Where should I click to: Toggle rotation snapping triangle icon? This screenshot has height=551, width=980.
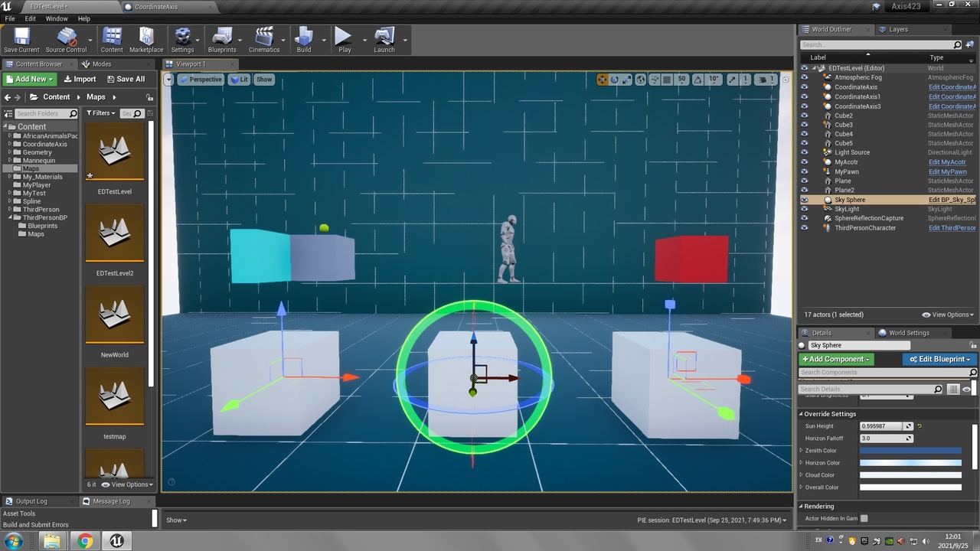tap(699, 80)
